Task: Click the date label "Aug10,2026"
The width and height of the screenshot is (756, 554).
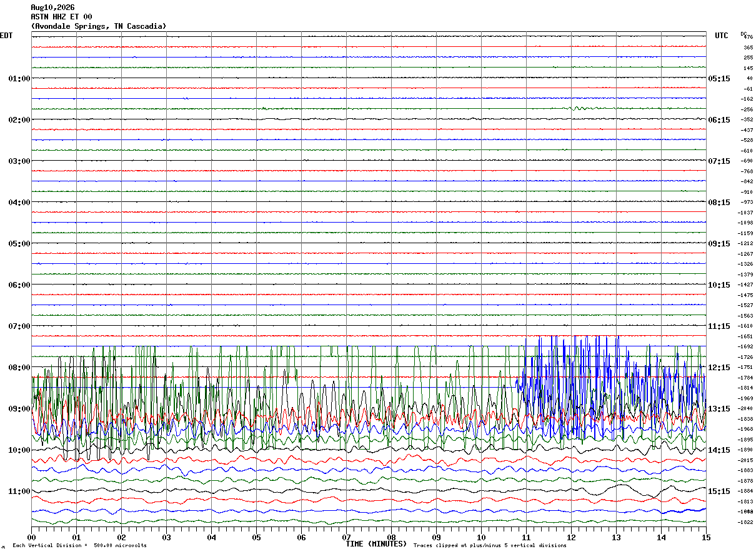Action: coord(52,8)
